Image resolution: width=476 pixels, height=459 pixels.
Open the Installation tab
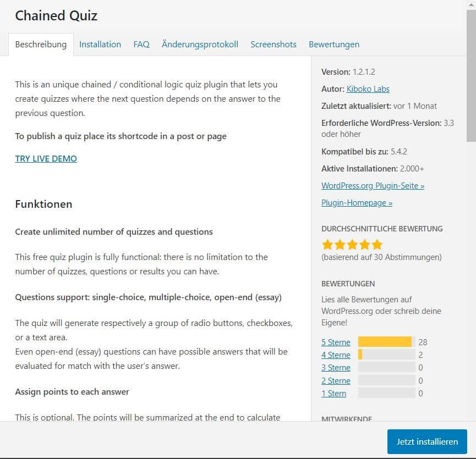click(x=100, y=45)
